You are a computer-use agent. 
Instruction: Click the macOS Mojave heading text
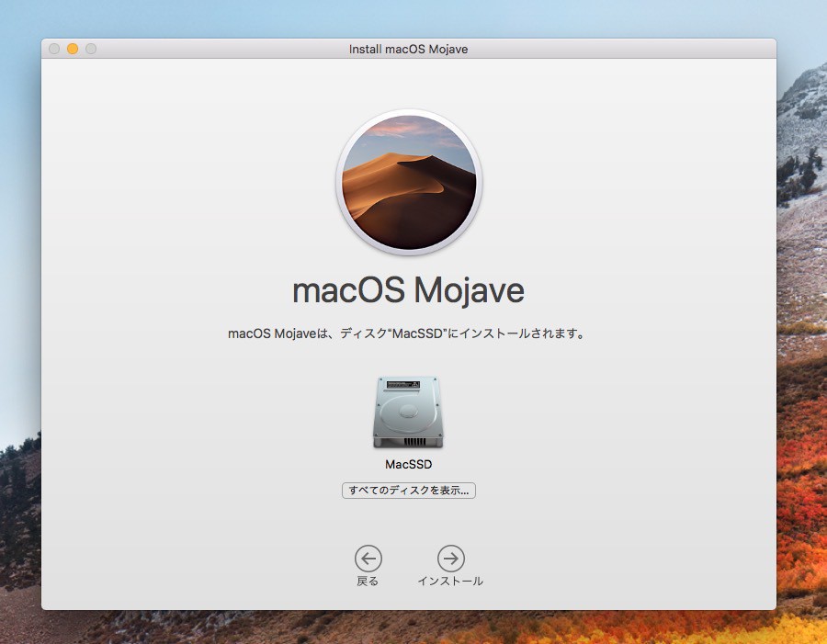pos(408,290)
